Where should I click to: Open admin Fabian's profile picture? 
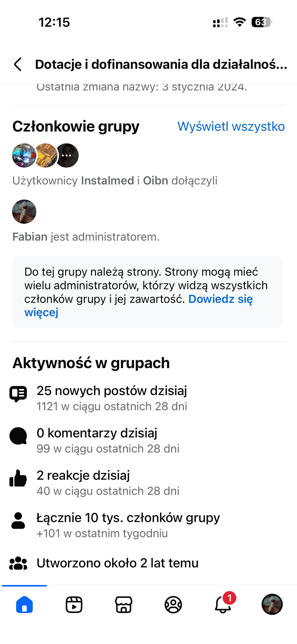point(24,212)
